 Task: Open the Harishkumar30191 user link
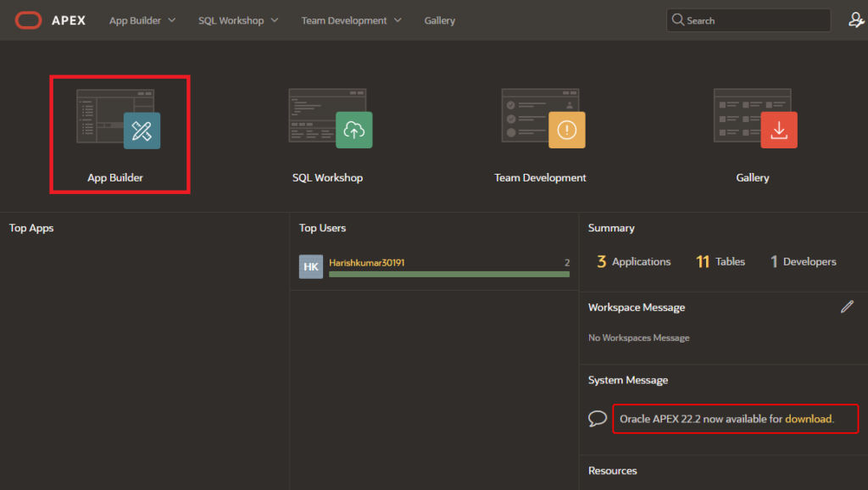367,263
